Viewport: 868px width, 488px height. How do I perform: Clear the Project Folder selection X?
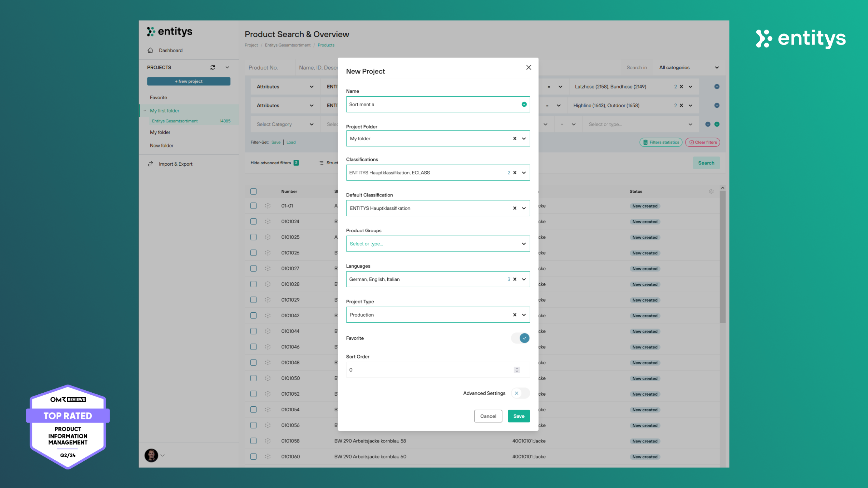(x=515, y=138)
